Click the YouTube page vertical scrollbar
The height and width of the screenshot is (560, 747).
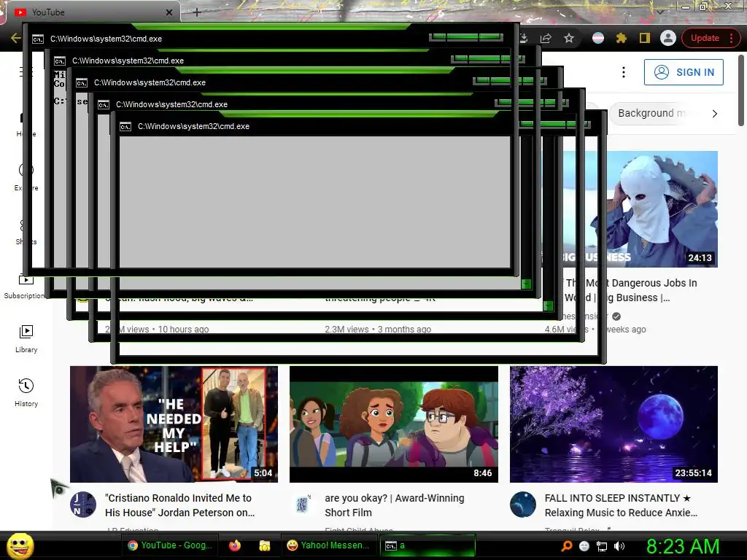741,90
